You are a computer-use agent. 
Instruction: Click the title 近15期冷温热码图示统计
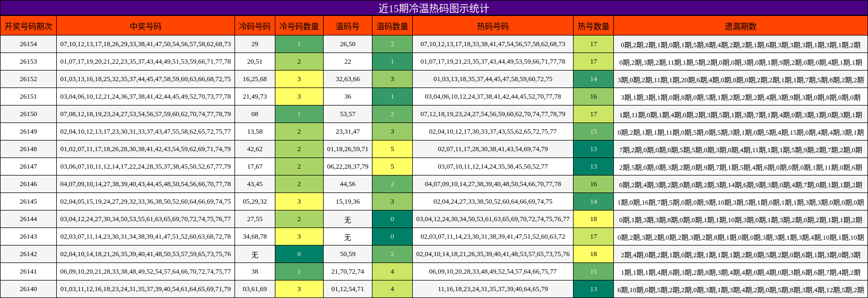click(x=433, y=8)
